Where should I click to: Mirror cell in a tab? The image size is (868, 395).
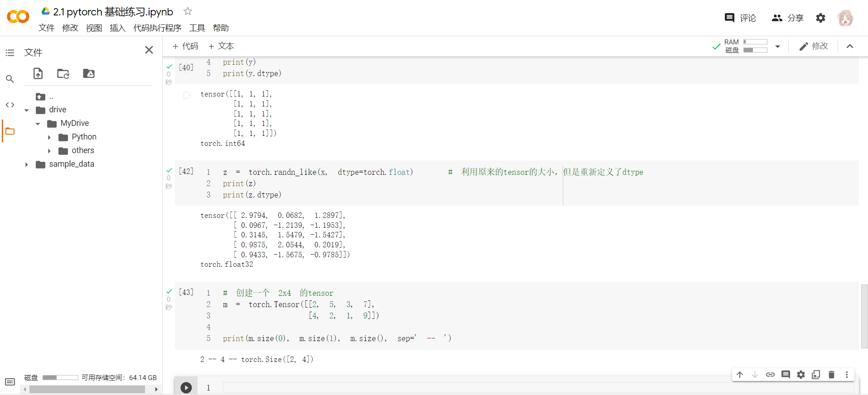[816, 375]
